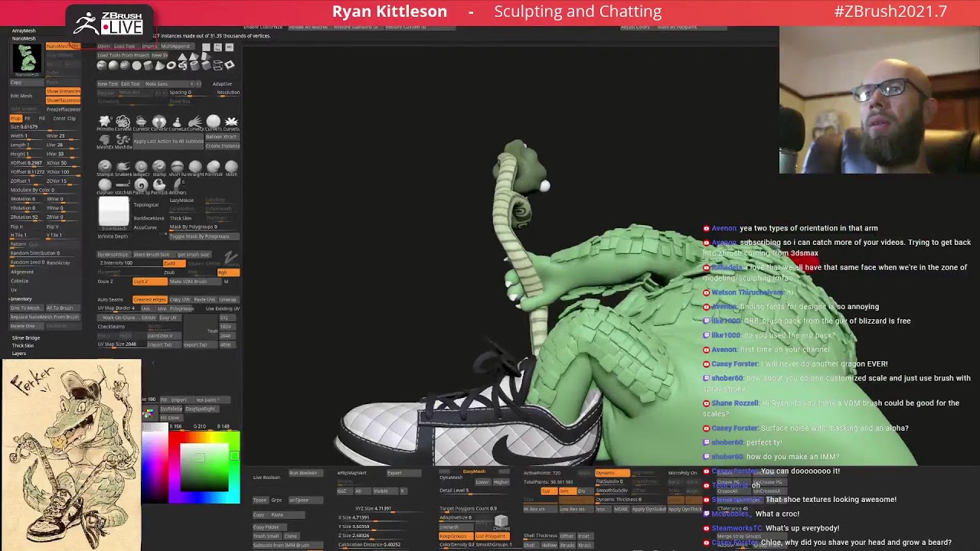Expand the Layers section
This screenshot has height=551, width=980.
(x=18, y=354)
